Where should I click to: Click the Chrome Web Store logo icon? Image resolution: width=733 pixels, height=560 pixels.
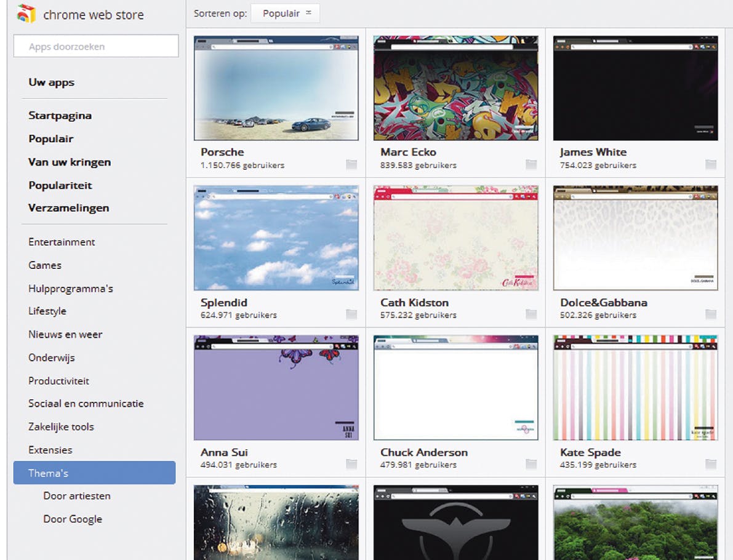click(26, 14)
